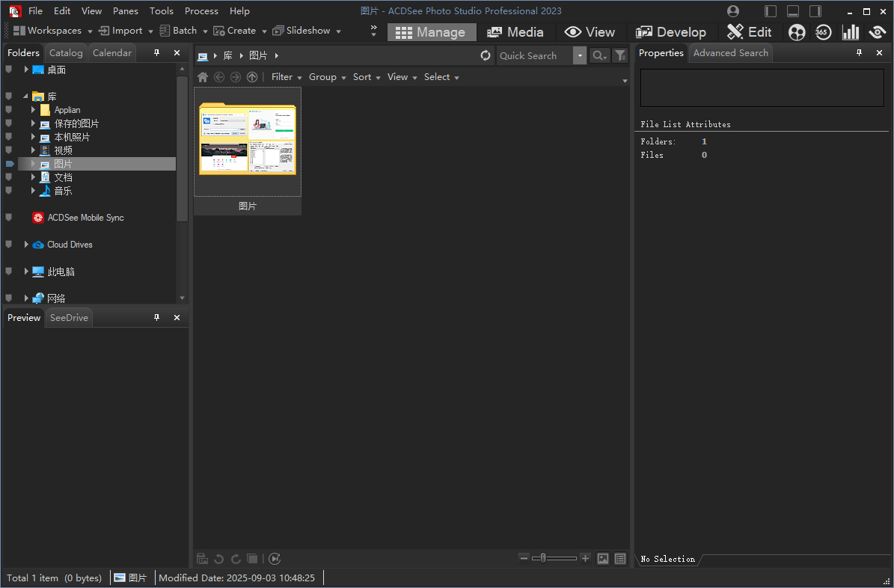894x588 pixels.
Task: Click the thumbnail zoom slider
Action: pyautogui.click(x=554, y=558)
